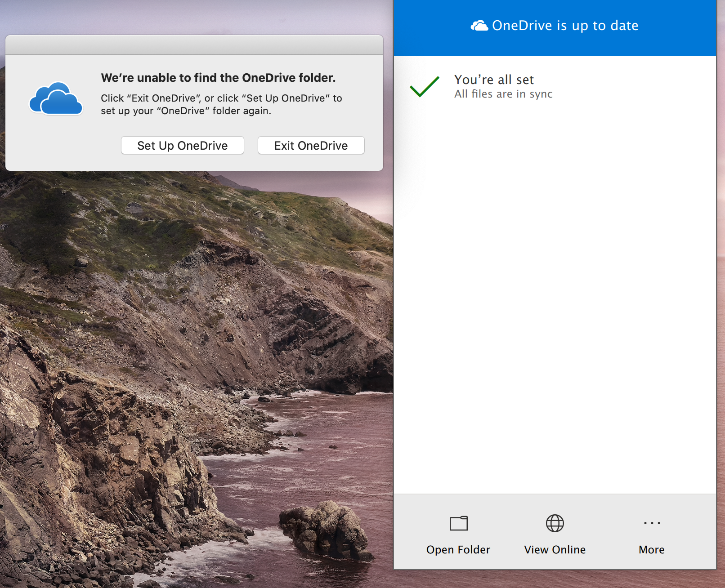Image resolution: width=725 pixels, height=588 pixels.
Task: Click the "We're unable to find the OneDrive folder." heading
Action: click(x=218, y=78)
